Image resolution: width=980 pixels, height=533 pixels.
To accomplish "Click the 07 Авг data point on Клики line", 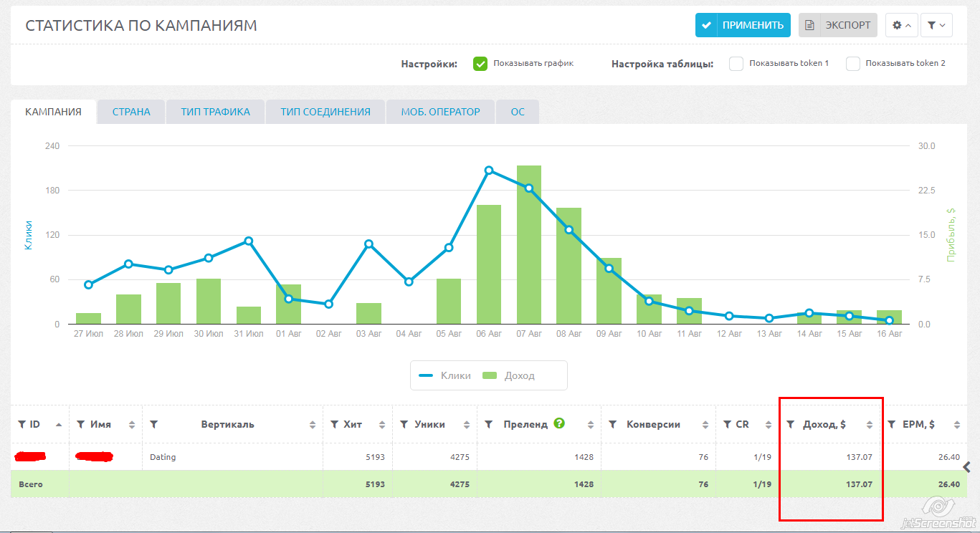I will (529, 188).
